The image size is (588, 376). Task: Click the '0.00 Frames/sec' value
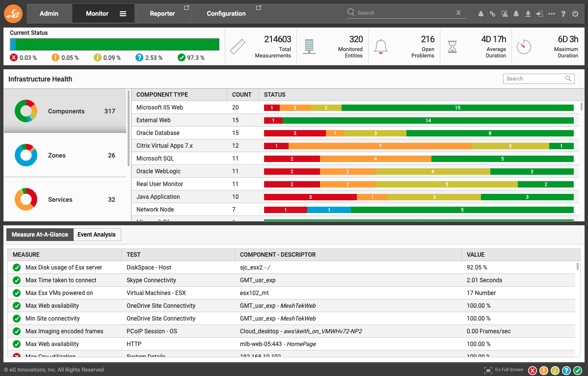click(489, 331)
